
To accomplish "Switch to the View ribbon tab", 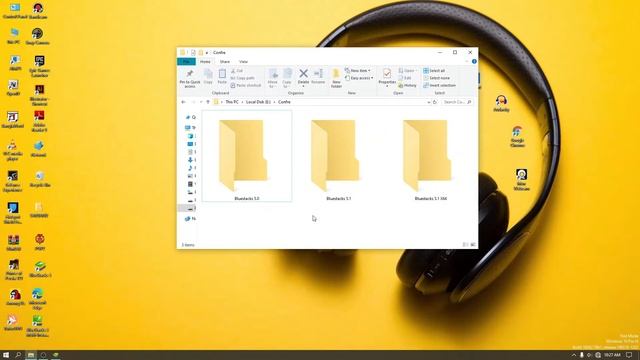I will pos(243,62).
